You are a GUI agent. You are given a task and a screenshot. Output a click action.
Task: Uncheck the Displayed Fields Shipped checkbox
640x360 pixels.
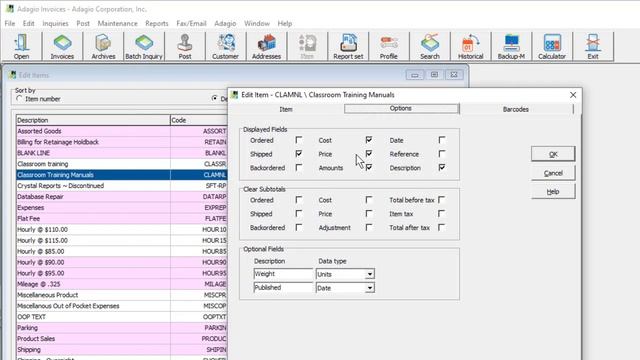click(299, 154)
